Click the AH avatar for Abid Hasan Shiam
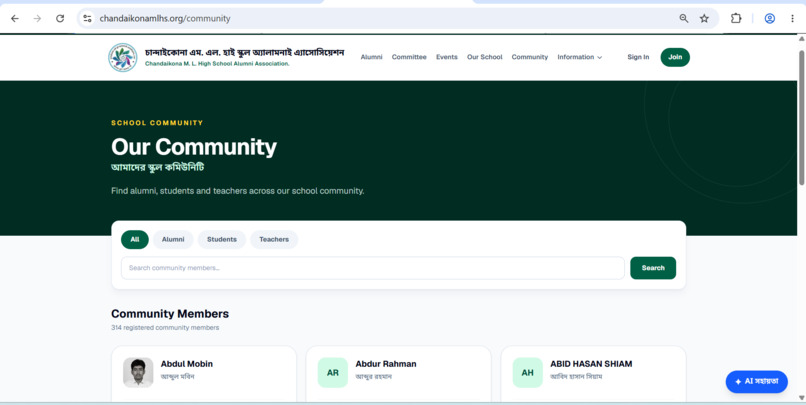 (527, 372)
